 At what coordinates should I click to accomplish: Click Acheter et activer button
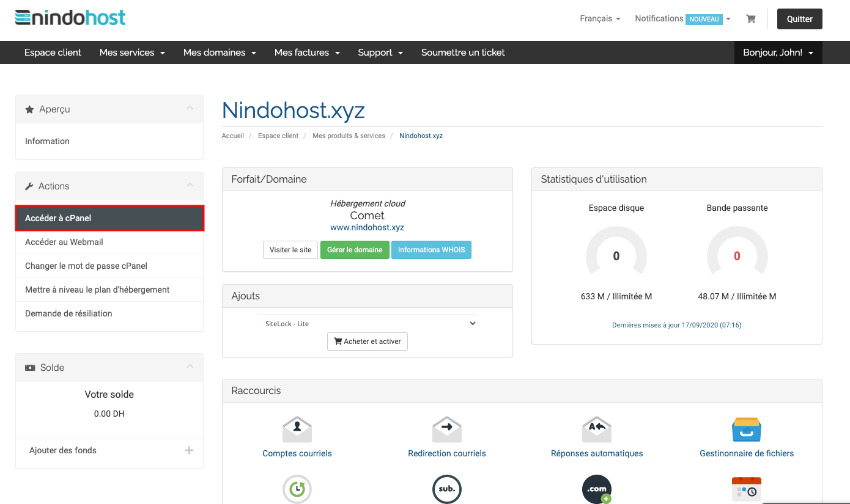(368, 341)
